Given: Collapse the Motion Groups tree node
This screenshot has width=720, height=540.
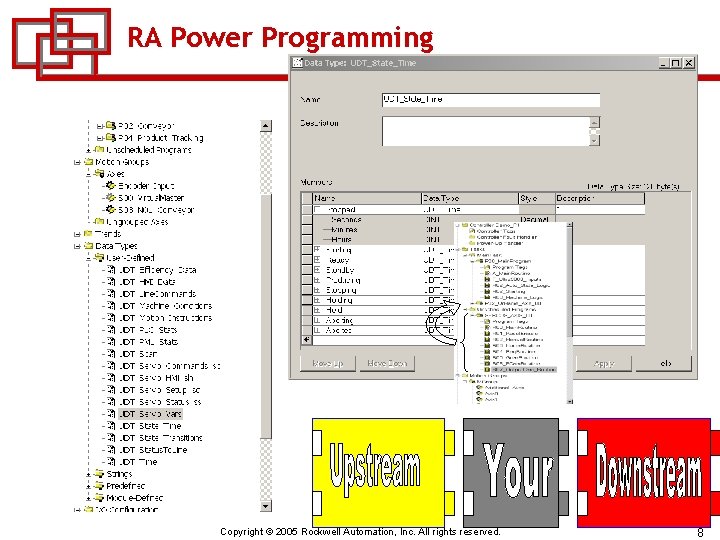Looking at the screenshot, I should (77, 162).
